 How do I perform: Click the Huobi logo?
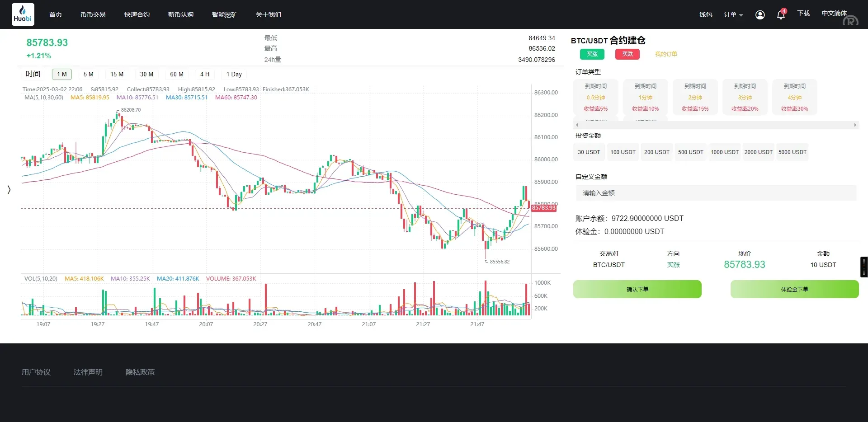tap(23, 14)
